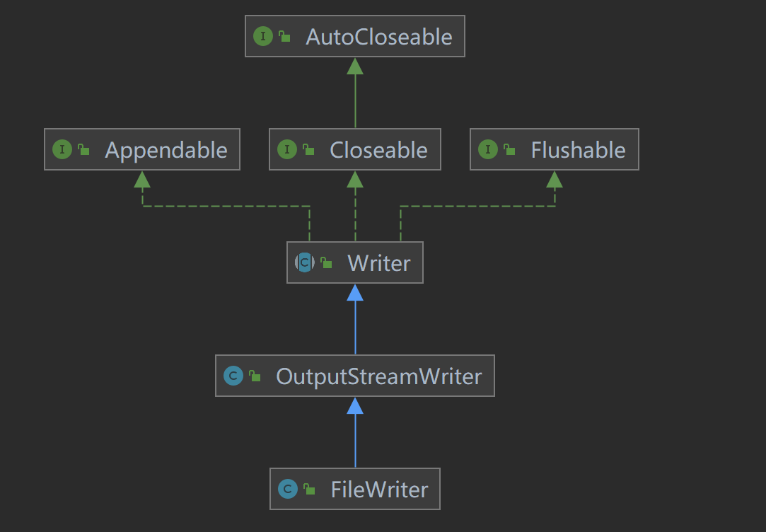Select the Closeable node label

pyautogui.click(x=378, y=150)
